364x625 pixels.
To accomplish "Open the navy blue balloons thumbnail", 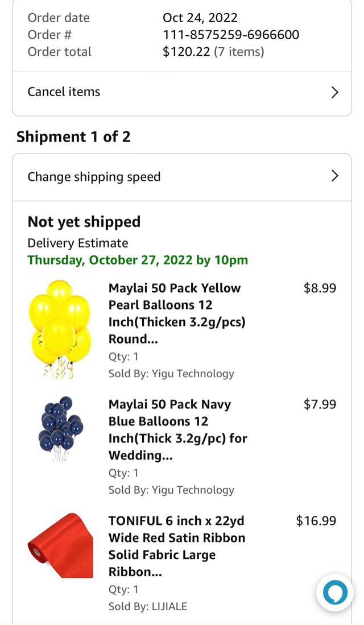I will click(60, 428).
